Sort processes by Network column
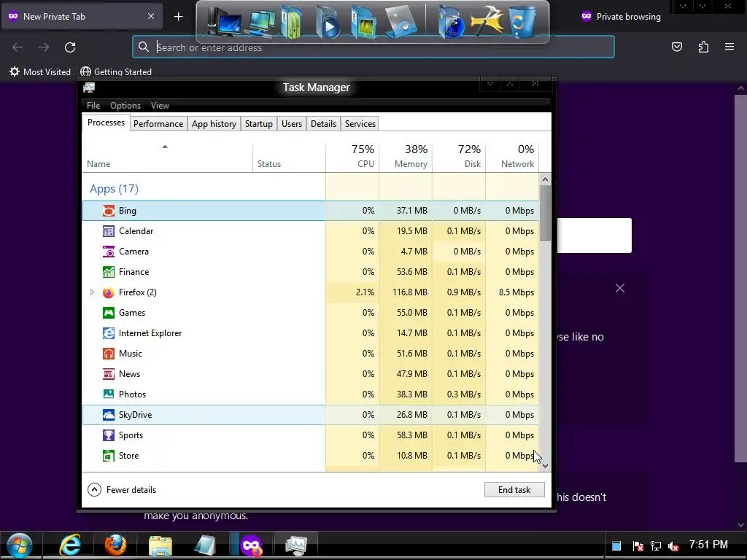Screen dimensions: 747x560 (512, 156)
